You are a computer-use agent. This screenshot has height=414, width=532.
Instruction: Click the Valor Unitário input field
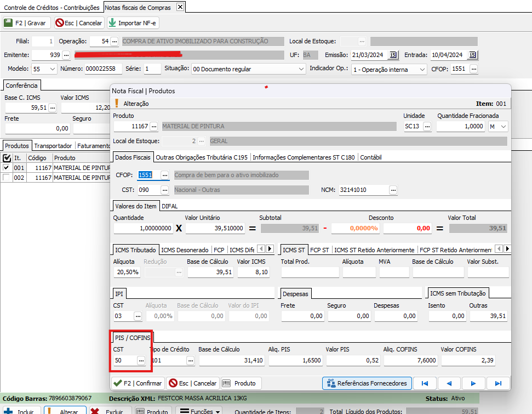click(216, 228)
